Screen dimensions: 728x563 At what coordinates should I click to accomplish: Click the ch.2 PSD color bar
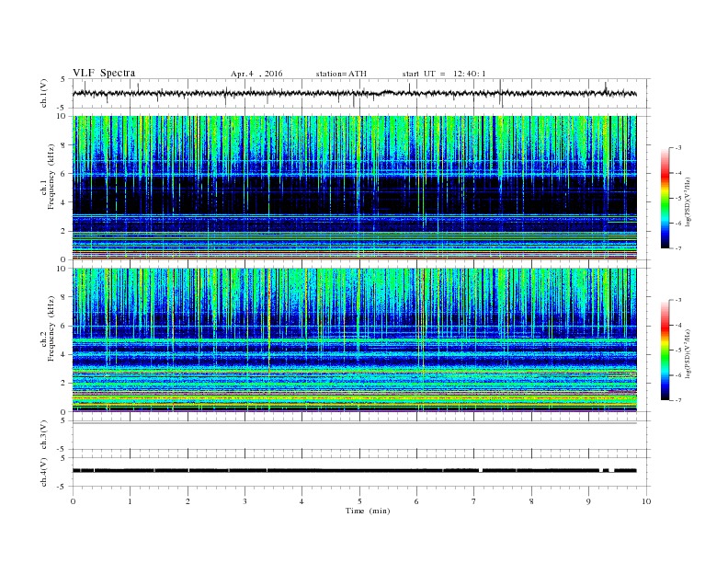665,350
